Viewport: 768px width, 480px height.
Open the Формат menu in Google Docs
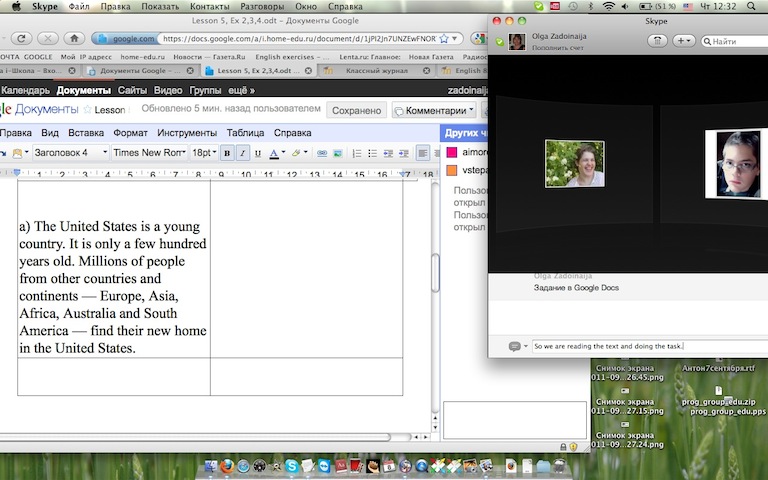point(130,133)
